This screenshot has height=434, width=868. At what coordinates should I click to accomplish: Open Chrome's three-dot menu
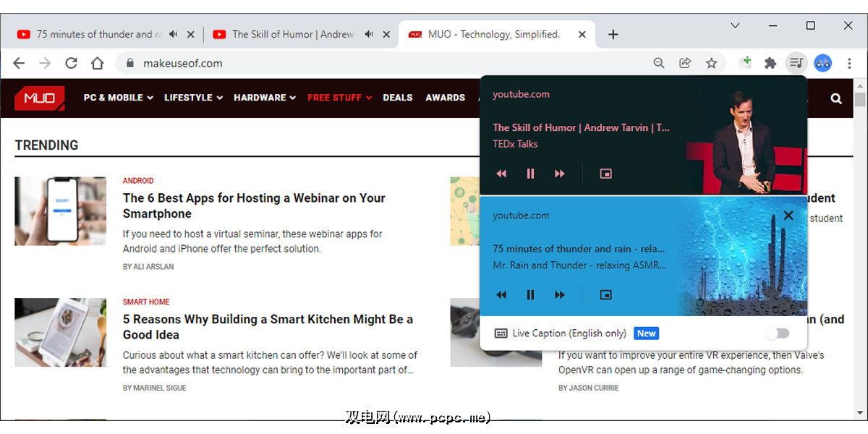click(x=849, y=63)
